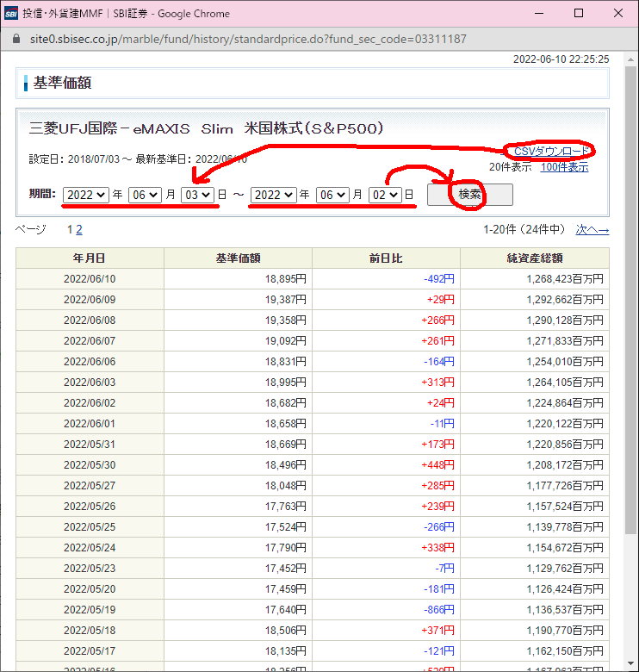Click the 年月日 column header
The image size is (639, 672).
[90, 258]
